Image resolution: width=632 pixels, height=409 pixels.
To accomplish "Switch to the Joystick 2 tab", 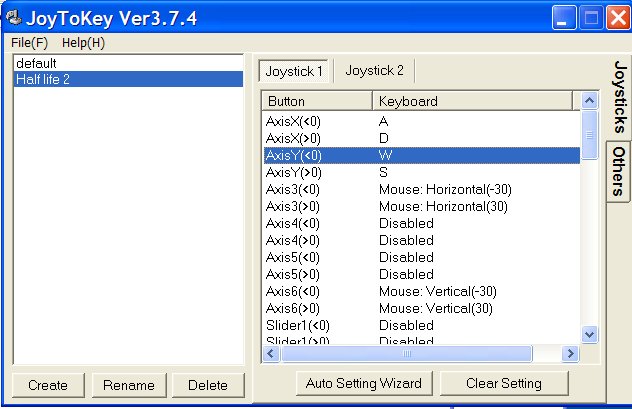I will [x=374, y=71].
